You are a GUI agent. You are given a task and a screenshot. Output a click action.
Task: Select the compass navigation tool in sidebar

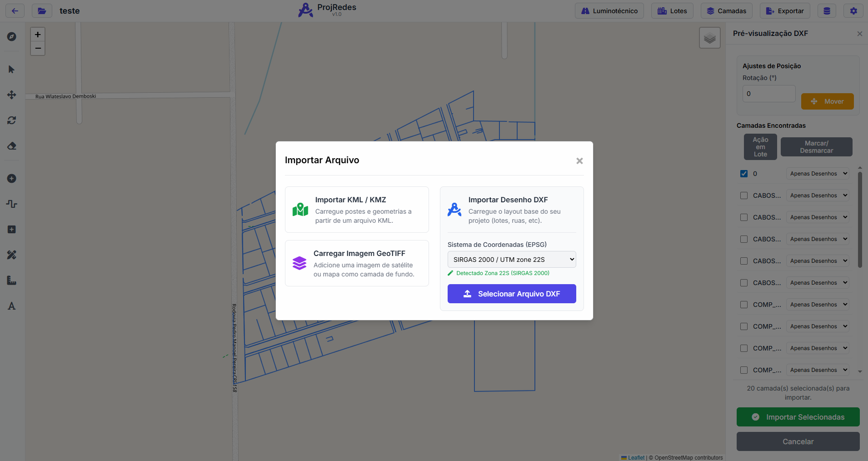click(12, 37)
